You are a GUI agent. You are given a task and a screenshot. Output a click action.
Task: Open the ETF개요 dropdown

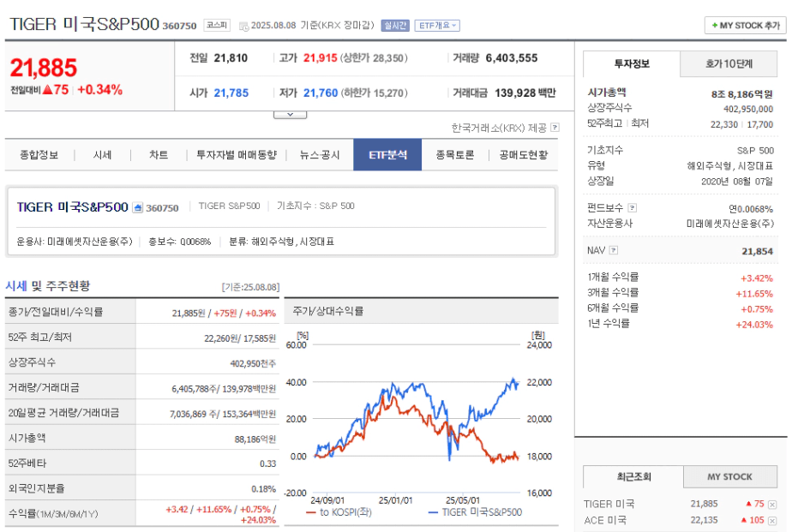pyautogui.click(x=437, y=26)
